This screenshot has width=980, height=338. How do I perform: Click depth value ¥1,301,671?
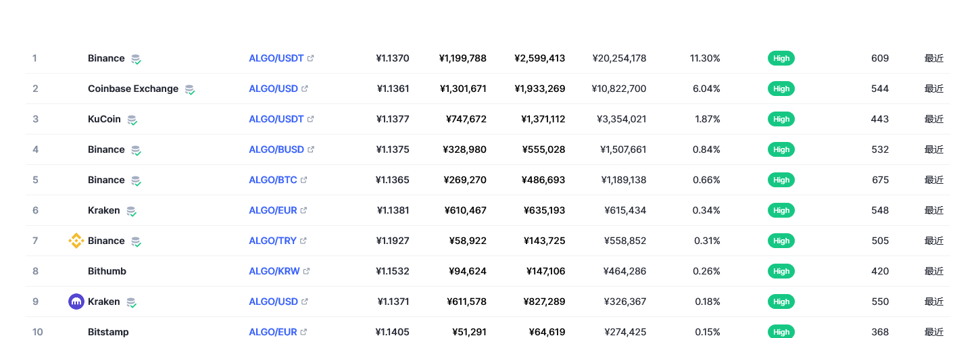tap(463, 89)
